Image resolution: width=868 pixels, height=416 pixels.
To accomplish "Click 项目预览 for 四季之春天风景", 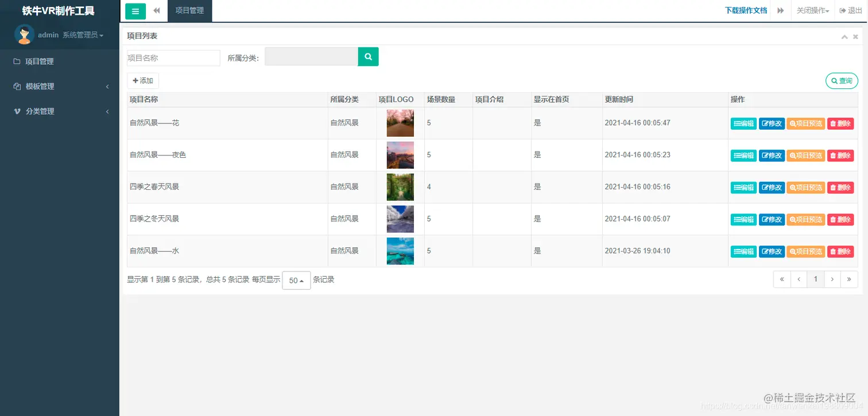I will tap(805, 187).
